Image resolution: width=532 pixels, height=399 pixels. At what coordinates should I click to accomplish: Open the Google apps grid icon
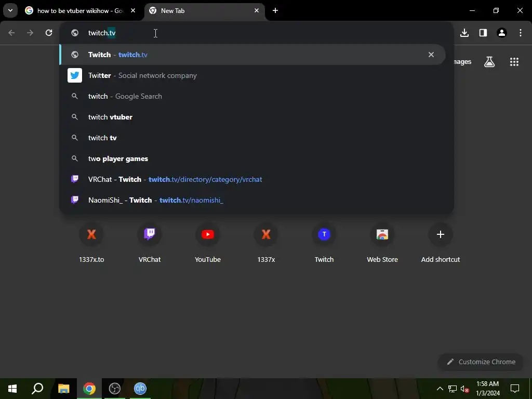click(514, 62)
